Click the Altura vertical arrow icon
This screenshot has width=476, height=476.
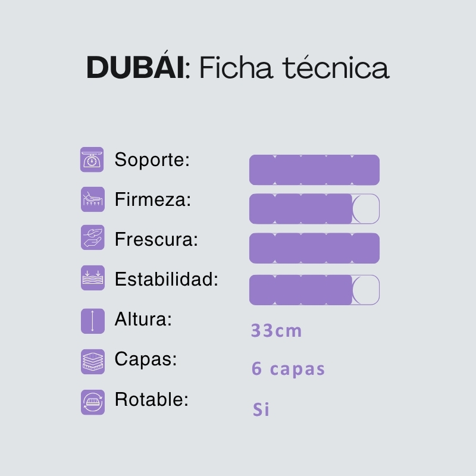click(92, 321)
